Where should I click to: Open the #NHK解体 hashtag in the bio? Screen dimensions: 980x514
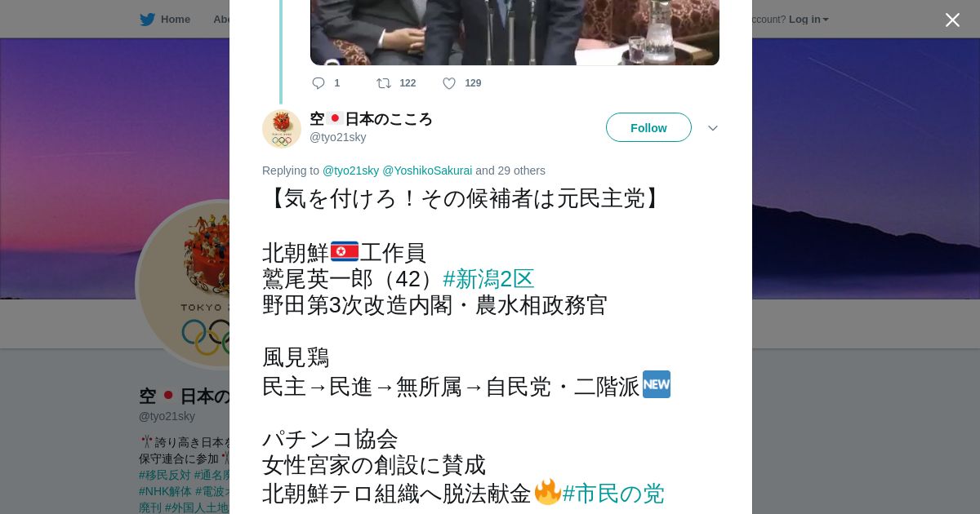(165, 491)
